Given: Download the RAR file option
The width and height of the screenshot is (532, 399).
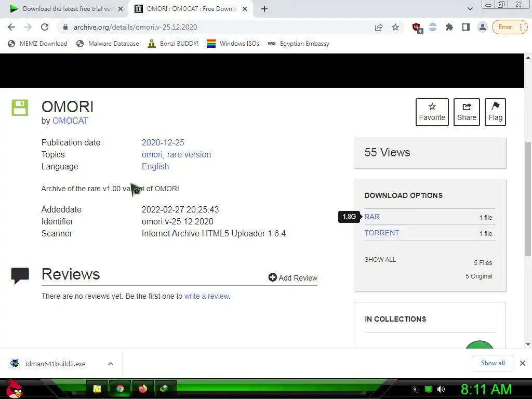Looking at the screenshot, I should [372, 217].
